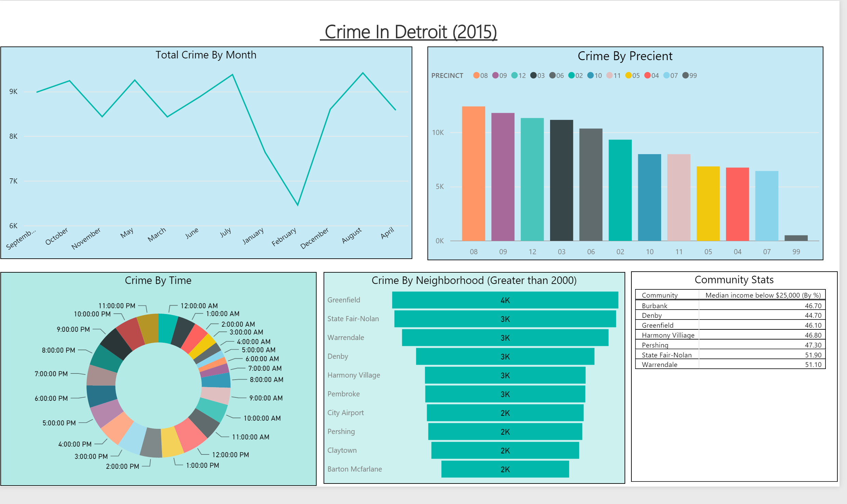This screenshot has height=504, width=847.
Task: Select the precinct 03 dark bar
Action: pyautogui.click(x=561, y=180)
